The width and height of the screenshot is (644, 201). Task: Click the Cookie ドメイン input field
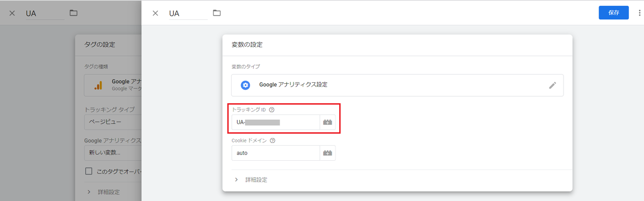[x=275, y=153]
